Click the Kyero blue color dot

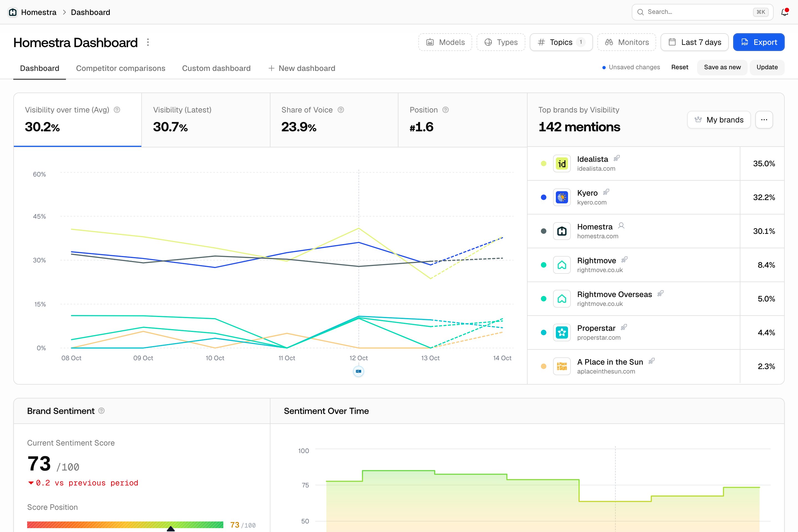544,198
